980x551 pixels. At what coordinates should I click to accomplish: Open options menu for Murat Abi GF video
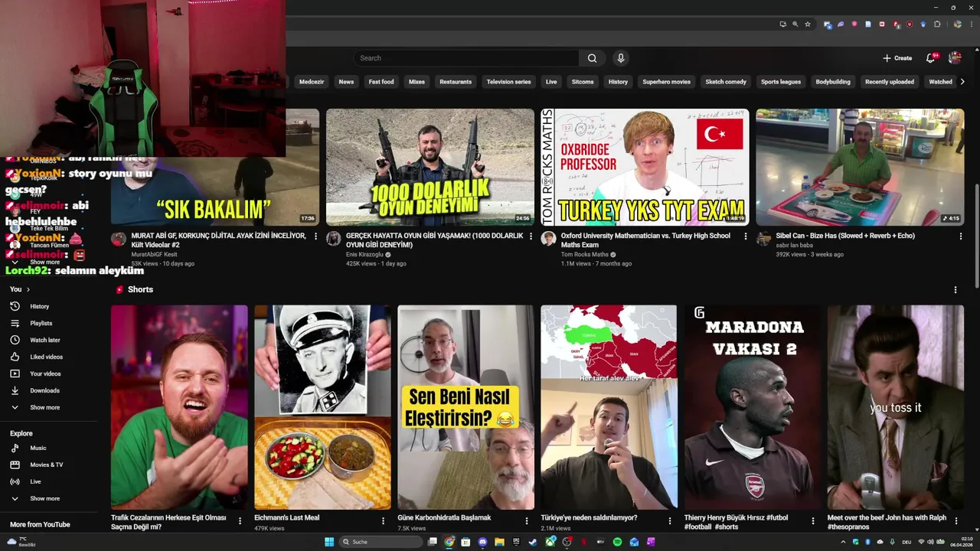pyautogui.click(x=315, y=236)
